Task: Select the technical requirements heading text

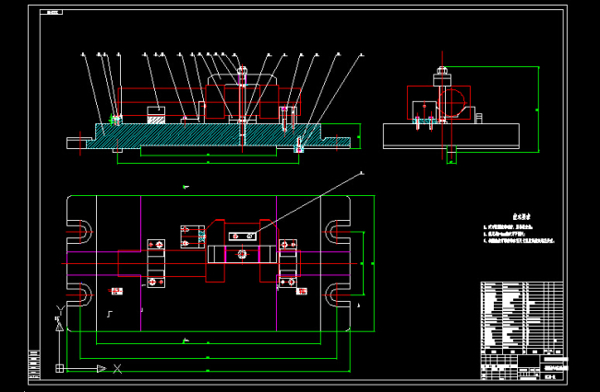Action: click(522, 217)
